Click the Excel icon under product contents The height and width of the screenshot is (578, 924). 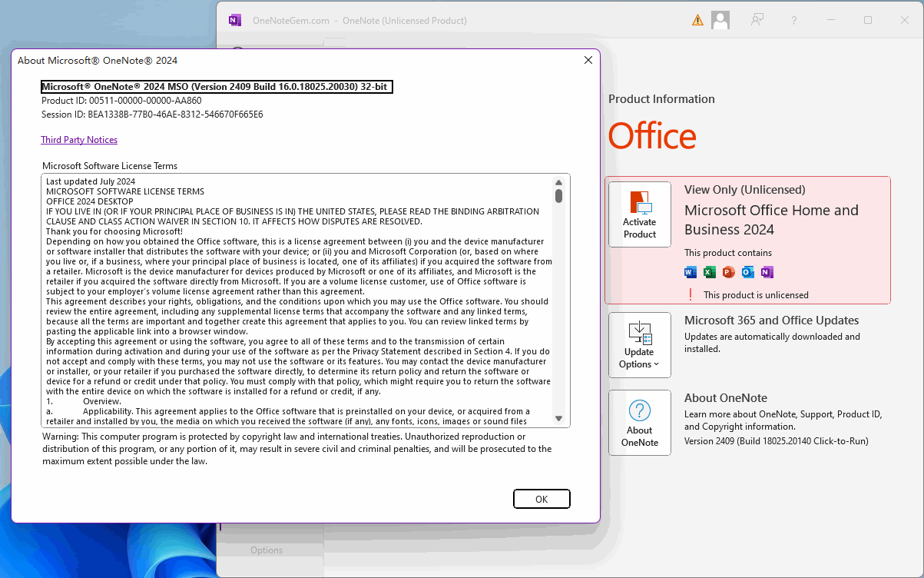pyautogui.click(x=710, y=272)
